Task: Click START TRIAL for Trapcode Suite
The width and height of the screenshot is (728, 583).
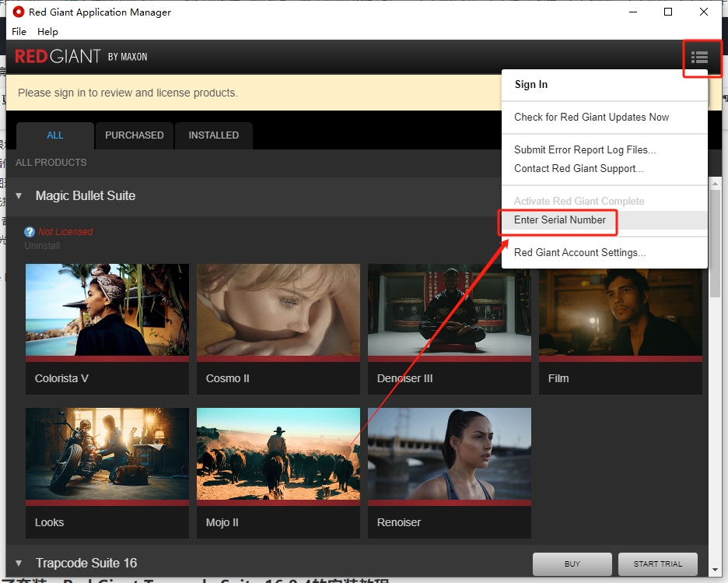Action: [x=657, y=564]
